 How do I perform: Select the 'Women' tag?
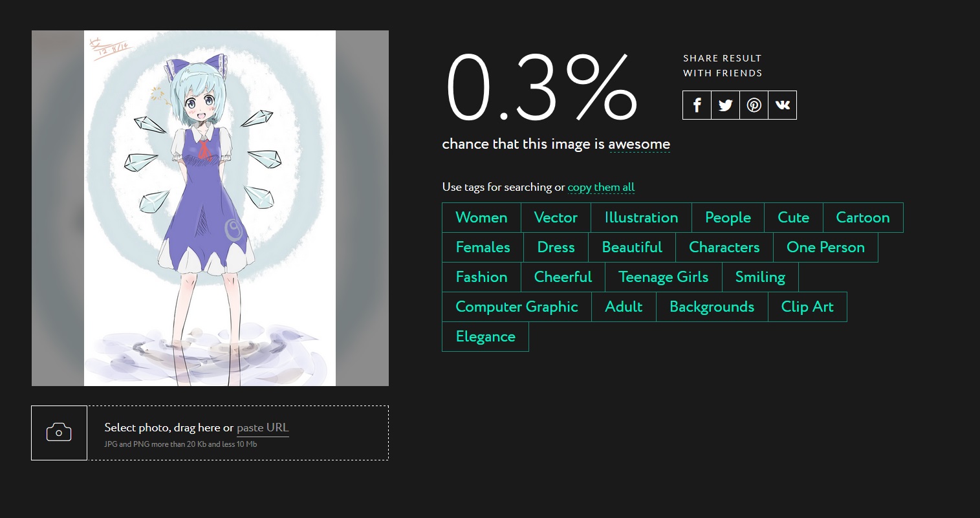(x=481, y=218)
